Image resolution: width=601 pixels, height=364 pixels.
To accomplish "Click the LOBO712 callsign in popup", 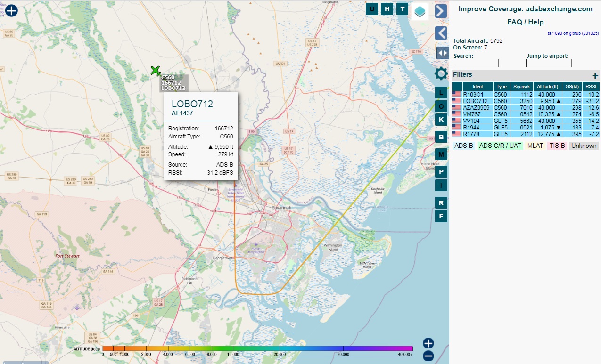I will pos(192,104).
